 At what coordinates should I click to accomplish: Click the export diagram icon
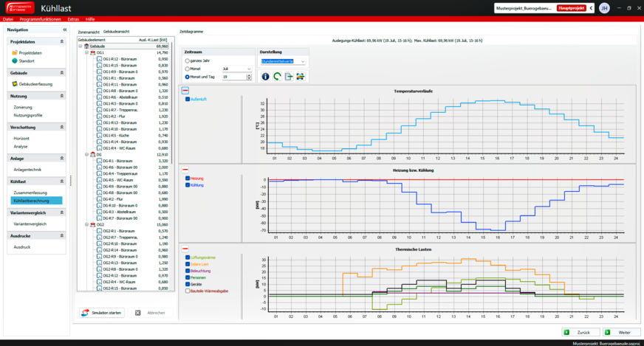[289, 77]
